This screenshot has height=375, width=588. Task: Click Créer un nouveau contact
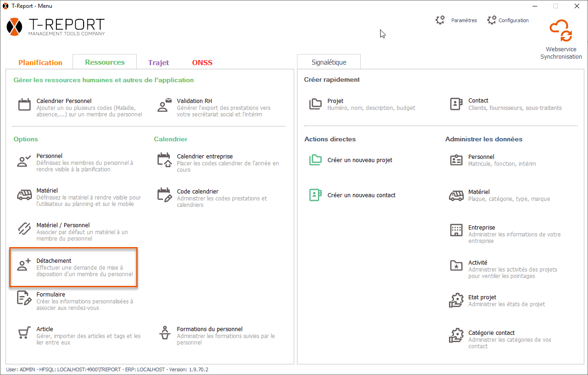tap(361, 195)
